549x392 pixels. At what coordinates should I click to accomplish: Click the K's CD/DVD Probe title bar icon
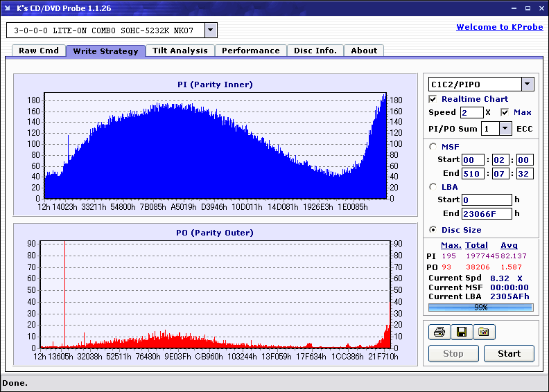[x=7, y=8]
